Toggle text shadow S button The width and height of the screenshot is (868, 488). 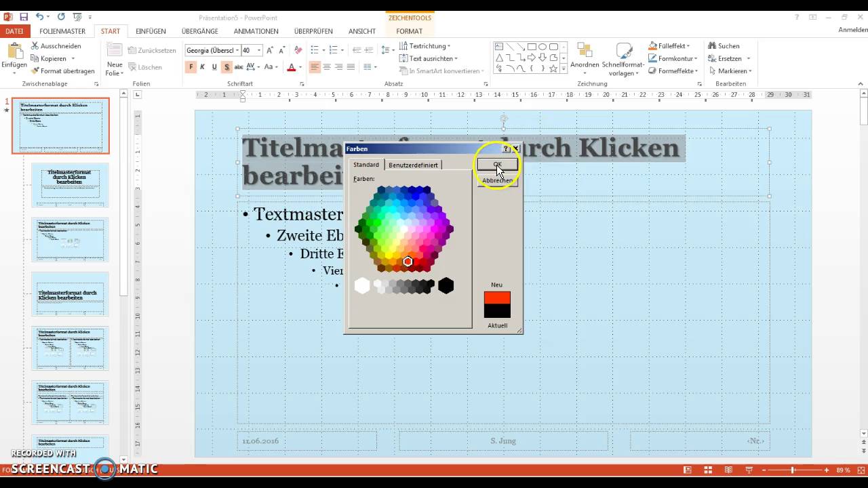(226, 67)
